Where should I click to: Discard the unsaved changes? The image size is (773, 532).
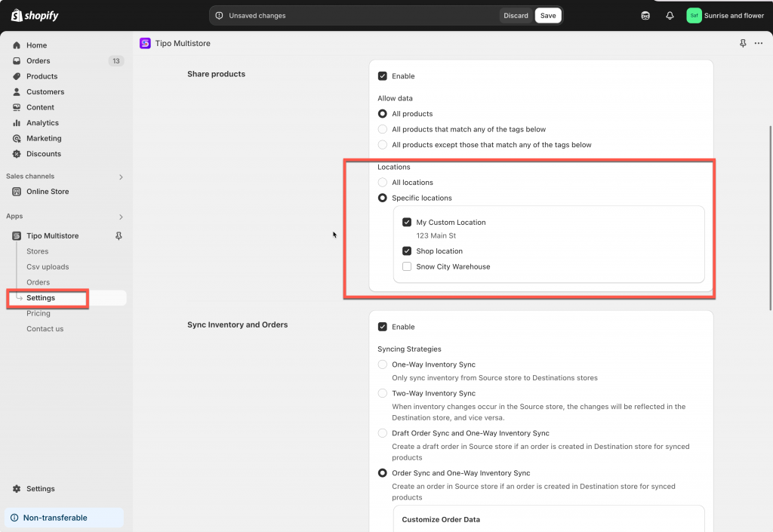click(x=516, y=16)
